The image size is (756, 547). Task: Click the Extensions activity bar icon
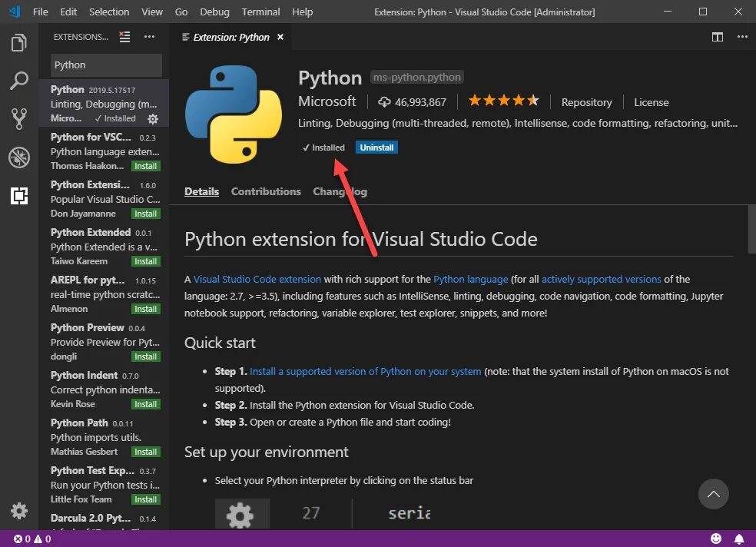(19, 196)
